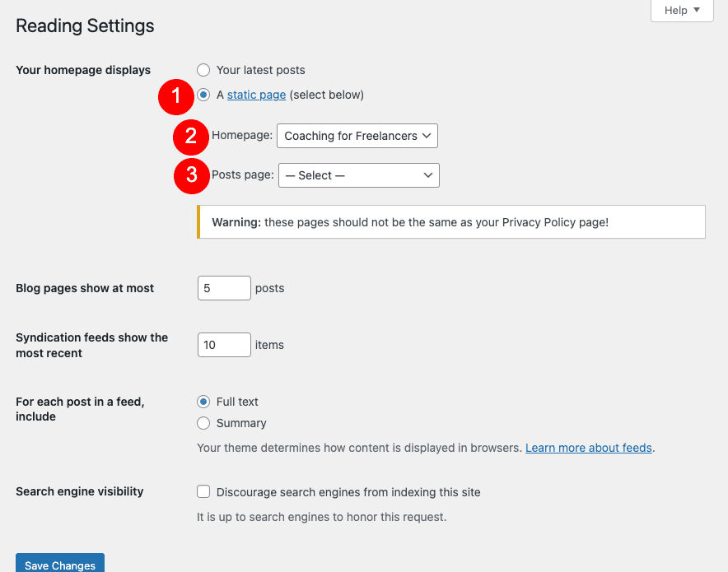Expand the Help tab
Screen dimensions: 728x572
tap(682, 11)
